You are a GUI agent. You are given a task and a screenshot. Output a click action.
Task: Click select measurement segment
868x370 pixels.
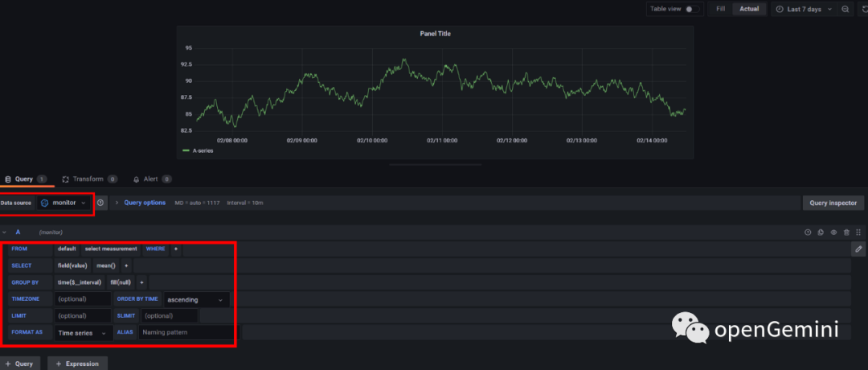tap(111, 249)
